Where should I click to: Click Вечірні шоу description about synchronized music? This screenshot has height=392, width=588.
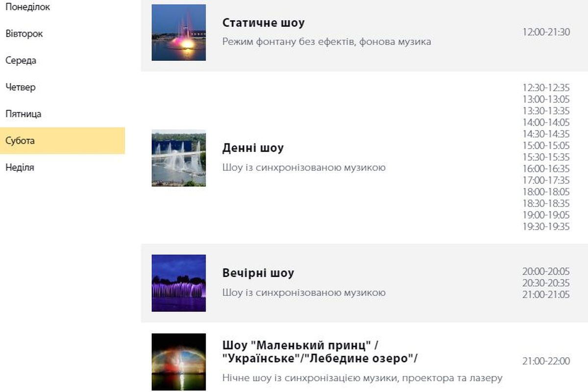point(304,293)
